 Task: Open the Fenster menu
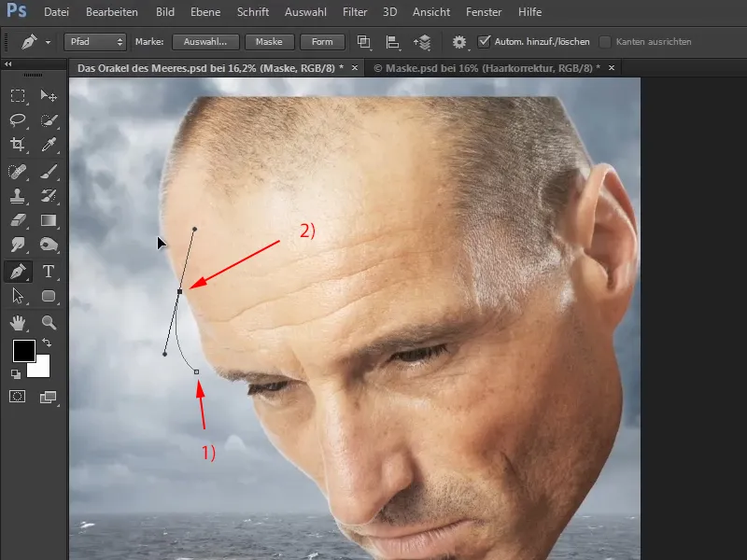[484, 12]
